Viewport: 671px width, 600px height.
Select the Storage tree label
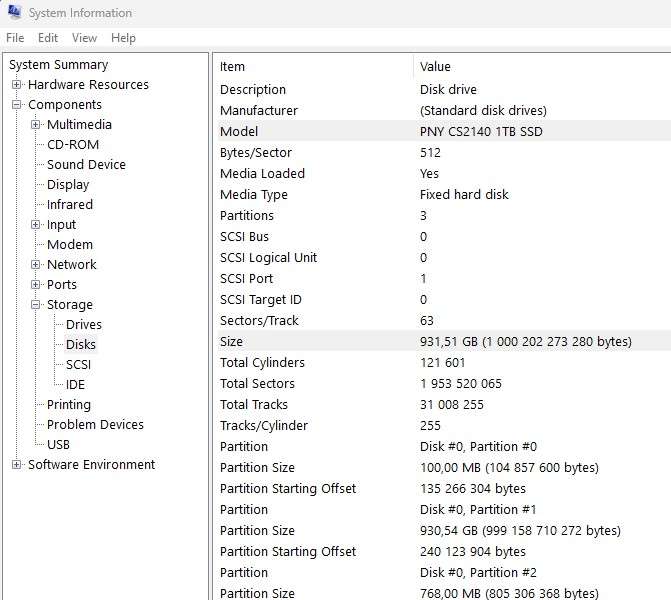[x=70, y=305]
